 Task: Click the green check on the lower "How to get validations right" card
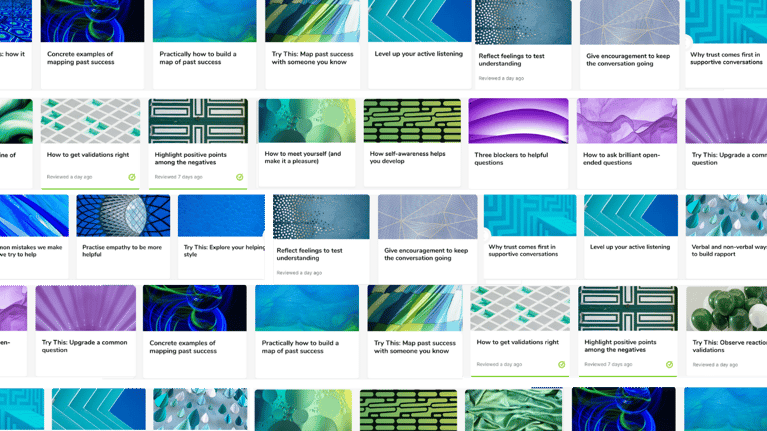[561, 365]
